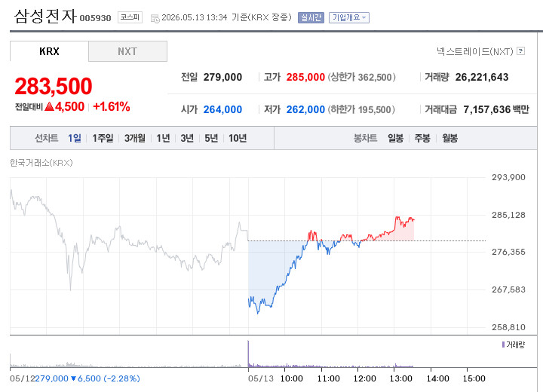The image size is (543, 392).
Task: Show the 10년 line chart
Action: (238, 138)
